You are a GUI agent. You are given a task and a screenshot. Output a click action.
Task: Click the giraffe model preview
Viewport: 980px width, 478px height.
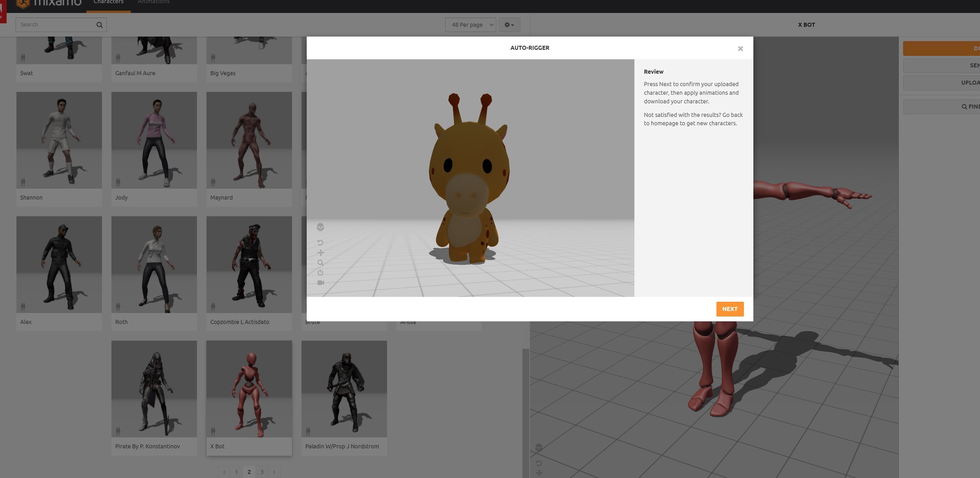[x=469, y=179]
